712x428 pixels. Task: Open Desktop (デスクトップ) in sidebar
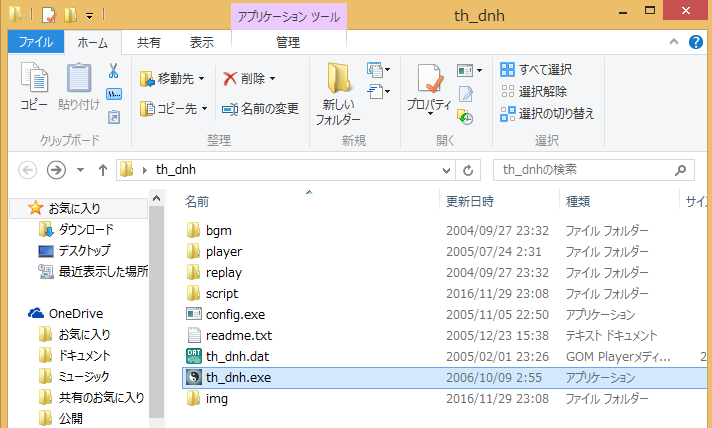point(74,250)
